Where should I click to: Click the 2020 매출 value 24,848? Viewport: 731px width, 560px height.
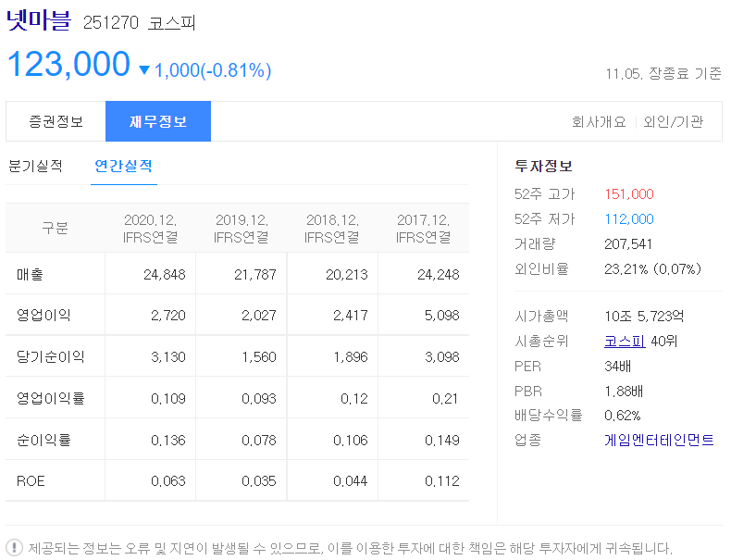click(165, 275)
